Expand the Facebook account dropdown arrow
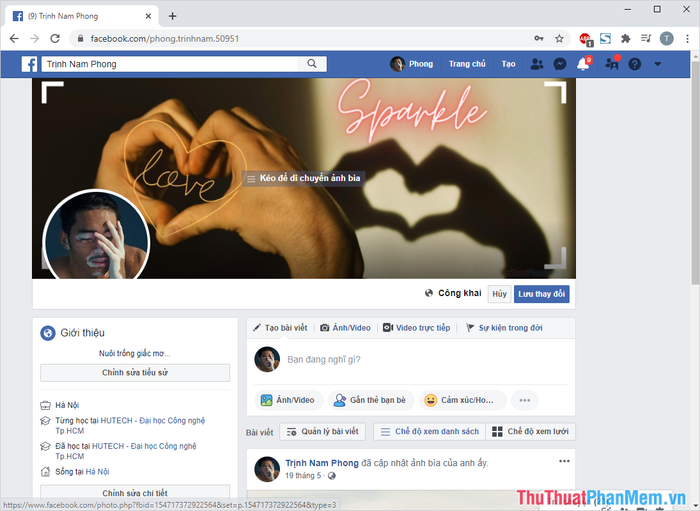The width and height of the screenshot is (700, 511). [x=658, y=64]
